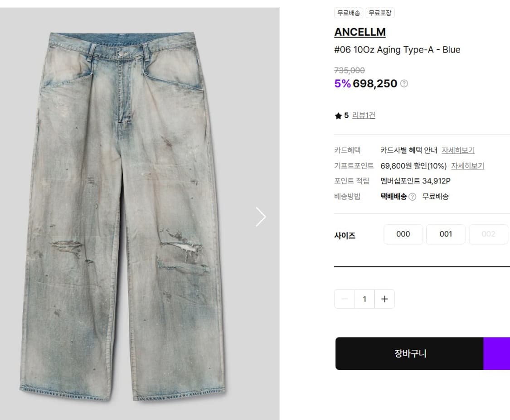Open delivery method help icon

tap(412, 197)
